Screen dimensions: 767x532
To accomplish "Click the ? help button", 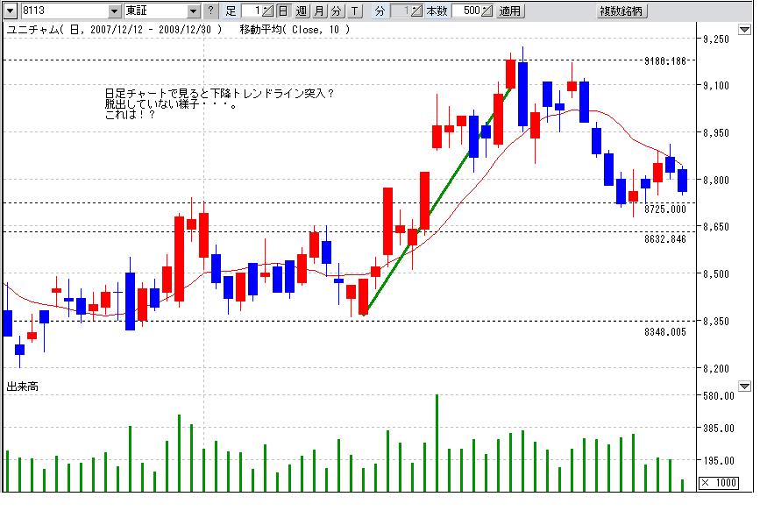I will pyautogui.click(x=210, y=11).
